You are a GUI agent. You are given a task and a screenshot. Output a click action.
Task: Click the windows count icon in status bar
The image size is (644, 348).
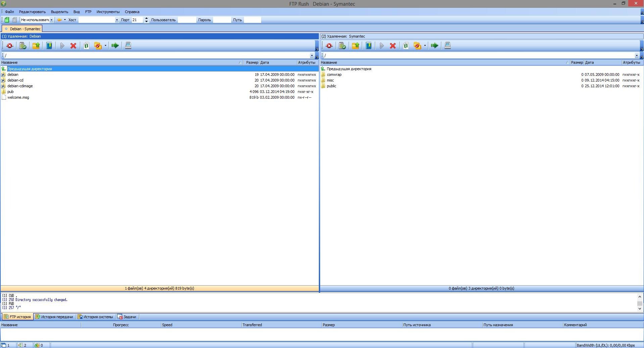pyautogui.click(x=4, y=345)
